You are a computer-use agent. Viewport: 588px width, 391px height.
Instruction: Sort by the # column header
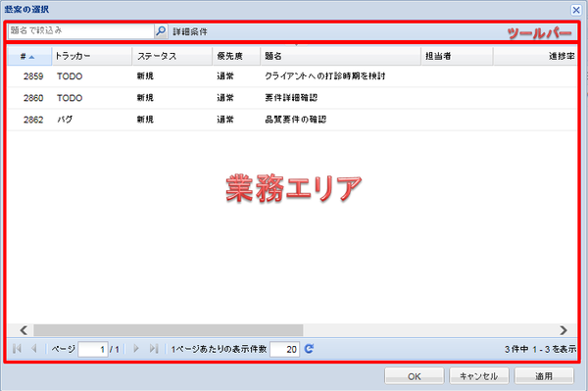[x=29, y=56]
